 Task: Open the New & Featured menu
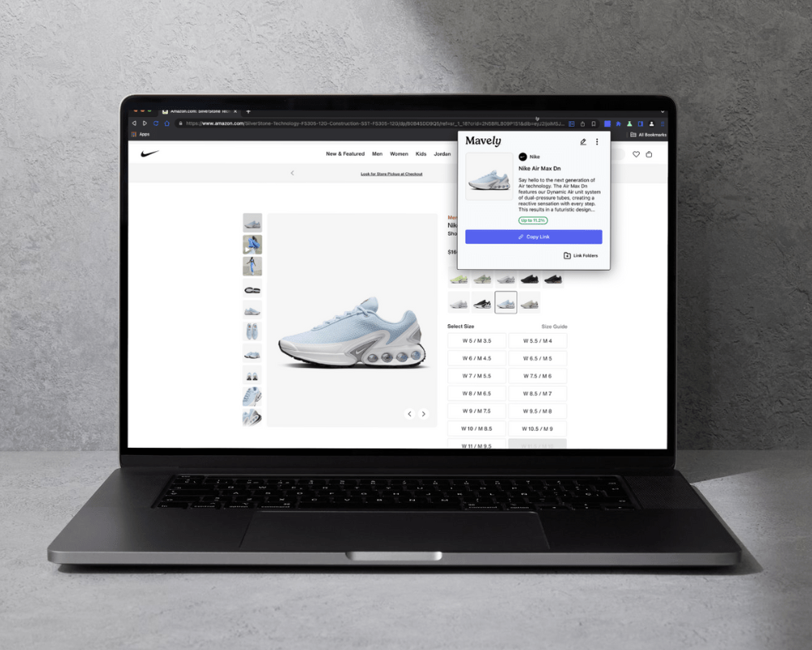point(345,154)
